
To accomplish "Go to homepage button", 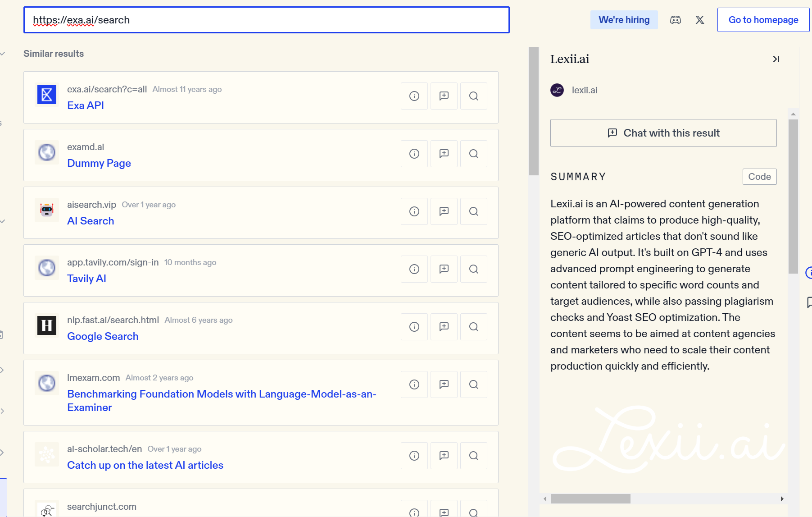I will click(x=763, y=20).
